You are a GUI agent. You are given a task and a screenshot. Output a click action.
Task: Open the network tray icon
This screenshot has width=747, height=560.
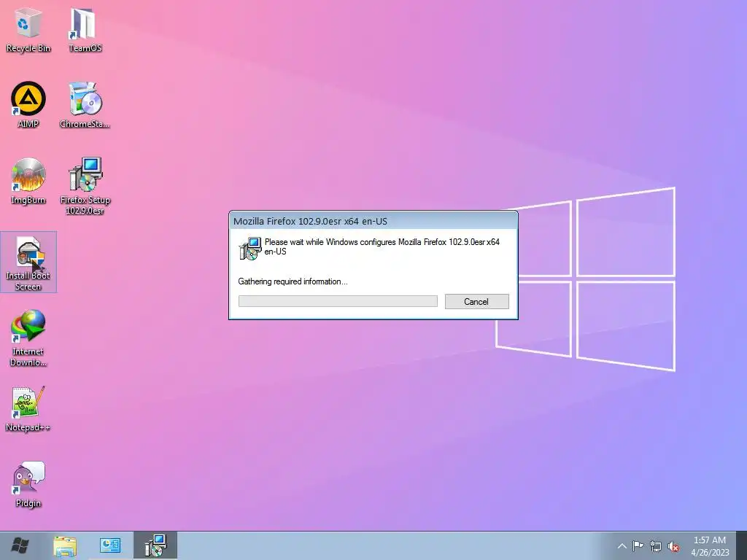coord(656,546)
